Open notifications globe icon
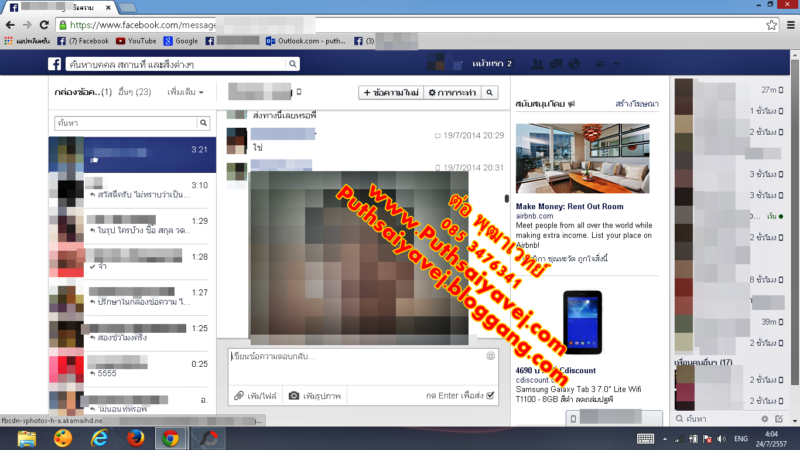The height and width of the screenshot is (450, 800). tap(574, 64)
